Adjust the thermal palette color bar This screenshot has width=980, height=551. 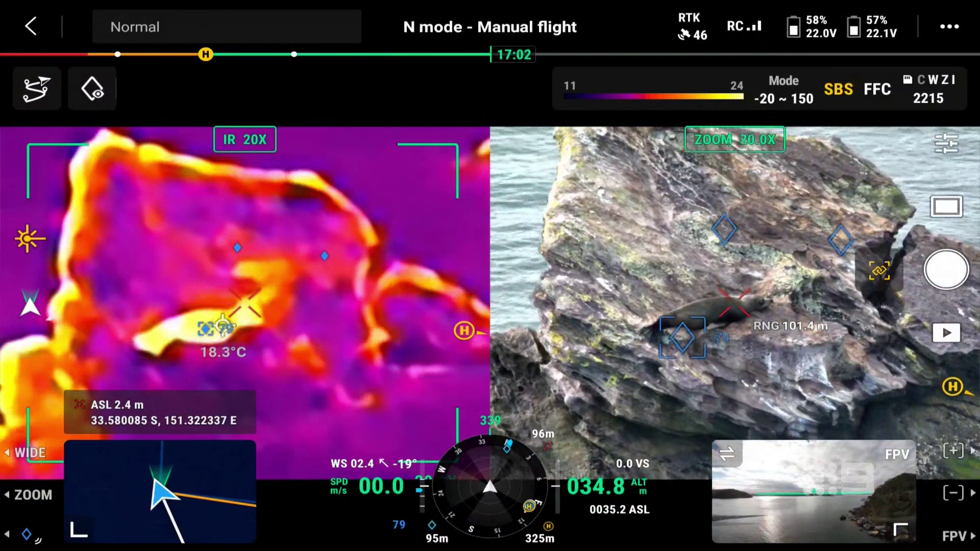click(x=653, y=96)
